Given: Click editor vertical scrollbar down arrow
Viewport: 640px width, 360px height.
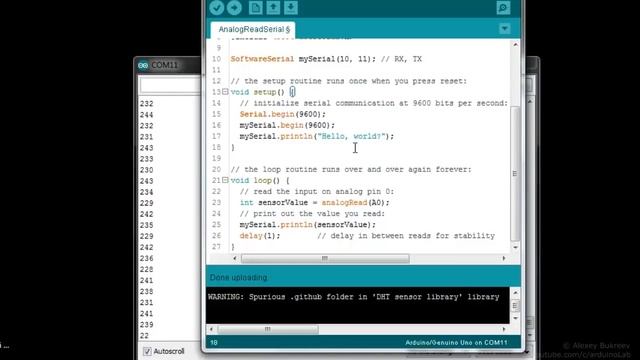Looking at the screenshot, I should tap(515, 247).
